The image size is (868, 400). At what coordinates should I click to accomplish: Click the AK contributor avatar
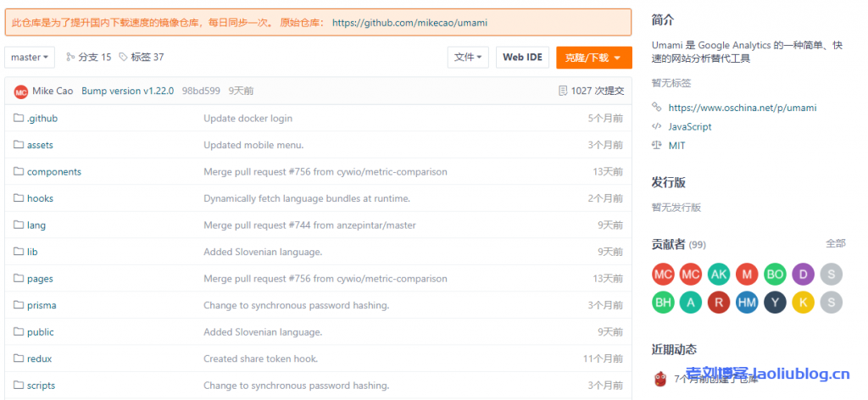(718, 274)
